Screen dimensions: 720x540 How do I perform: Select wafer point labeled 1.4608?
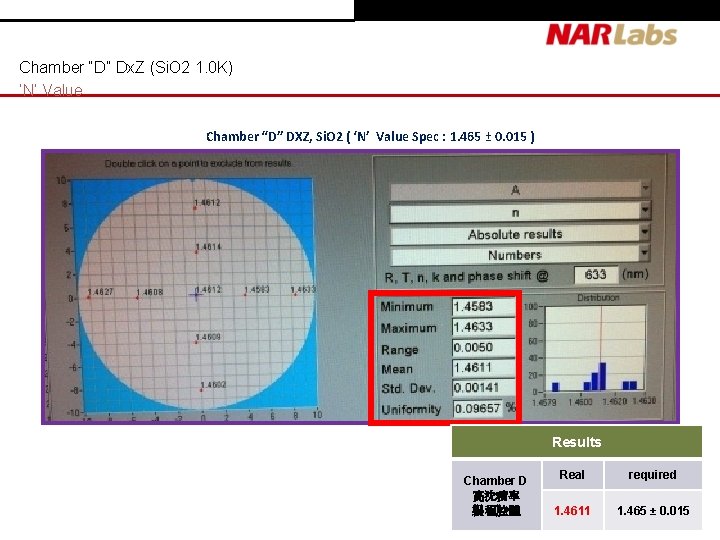[x=137, y=298]
